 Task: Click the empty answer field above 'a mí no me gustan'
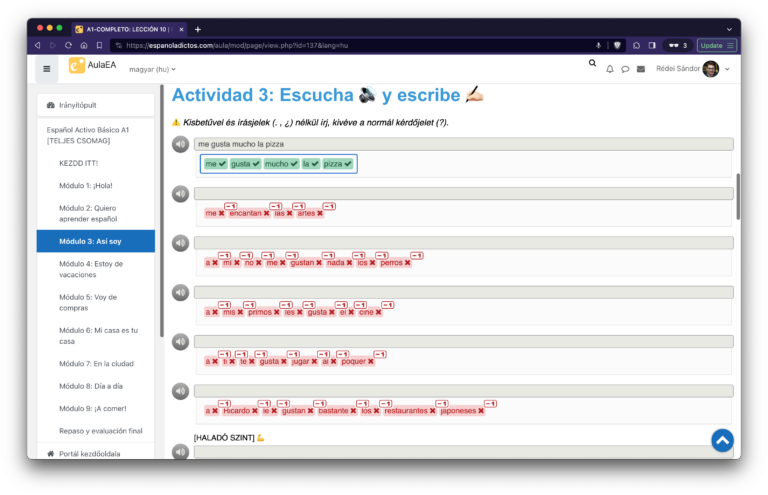pos(463,243)
